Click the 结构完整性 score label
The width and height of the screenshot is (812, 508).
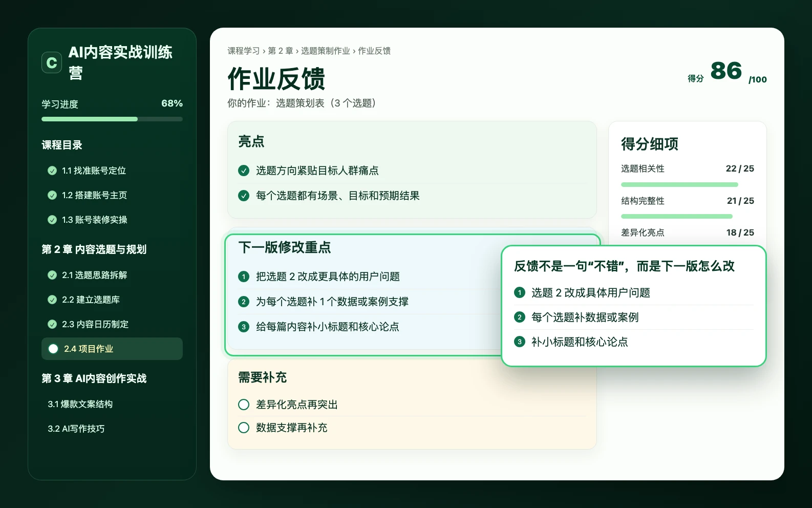click(643, 201)
